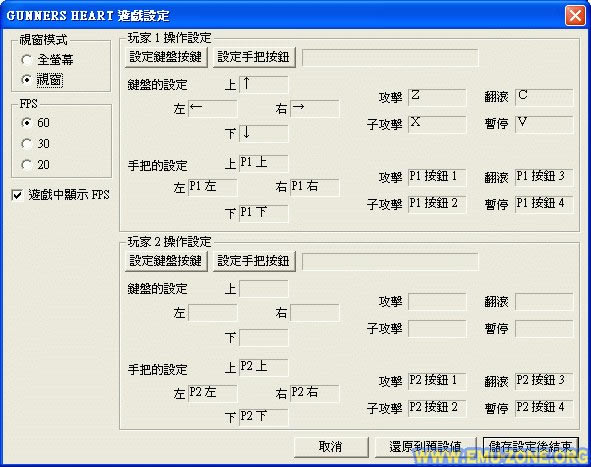This screenshot has width=591, height=467.
Task: Click Player 1 keyboard 暫停 field showing V
Action: 544,124
